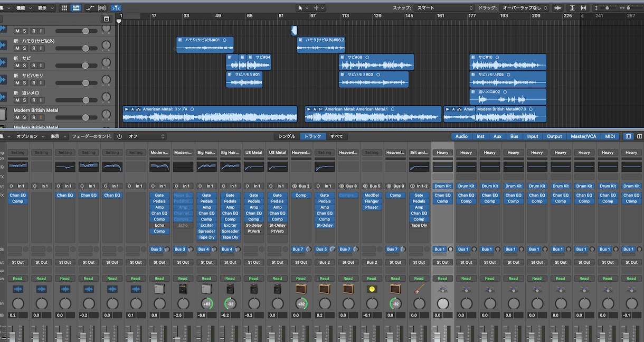Select the 新 追いメロ#02 audio region
Viewport: 644px width, 342px height.
pyautogui.click(x=508, y=97)
